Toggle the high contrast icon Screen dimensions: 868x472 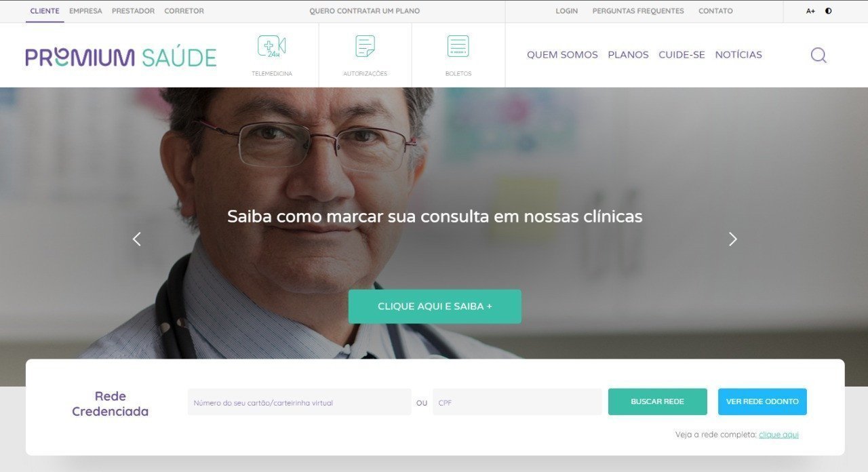point(829,11)
